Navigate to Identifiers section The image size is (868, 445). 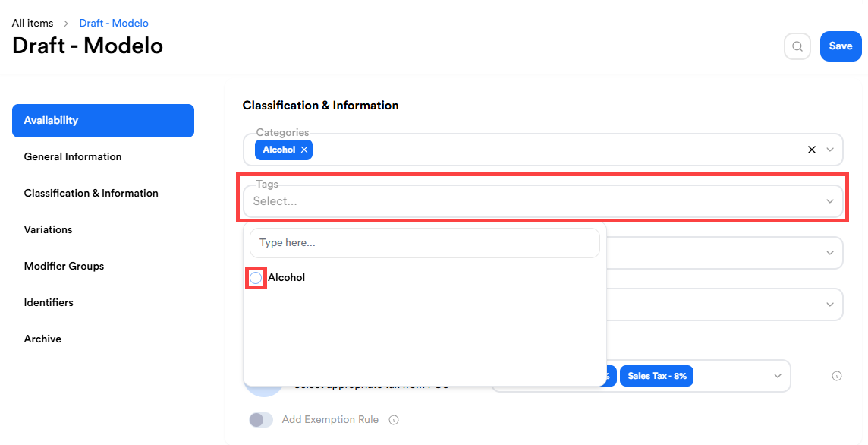tap(49, 302)
